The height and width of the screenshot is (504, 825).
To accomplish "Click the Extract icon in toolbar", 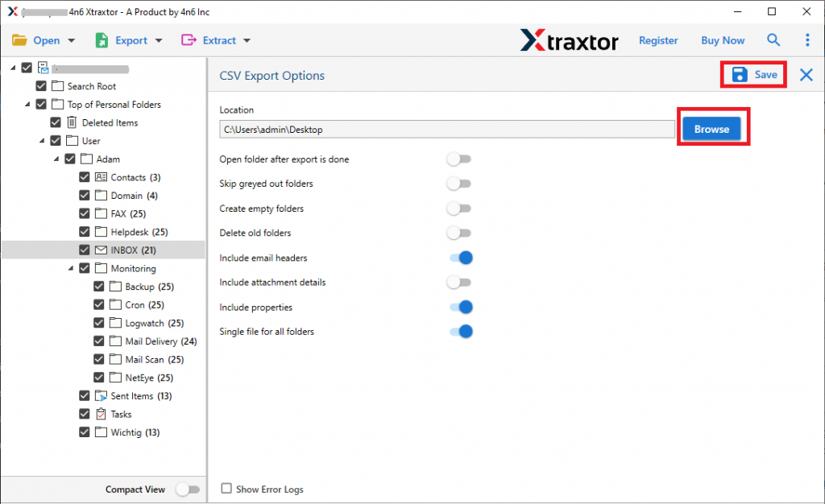I will (x=188, y=39).
